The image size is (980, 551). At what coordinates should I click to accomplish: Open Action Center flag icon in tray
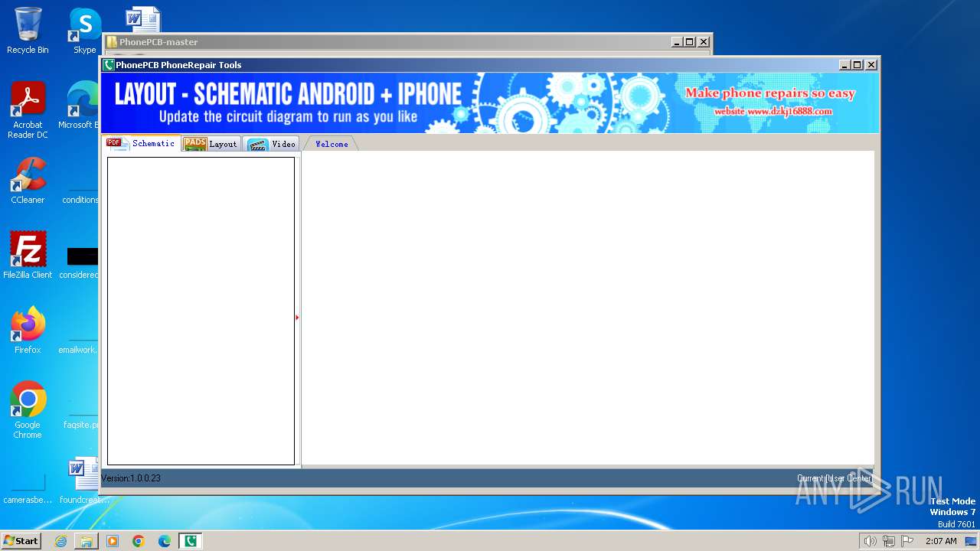coord(907,541)
